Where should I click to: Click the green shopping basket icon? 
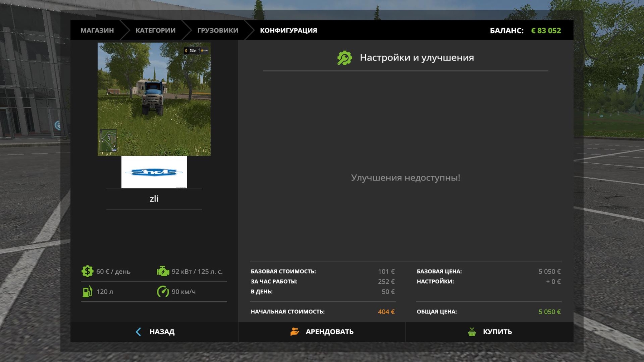pos(472,332)
